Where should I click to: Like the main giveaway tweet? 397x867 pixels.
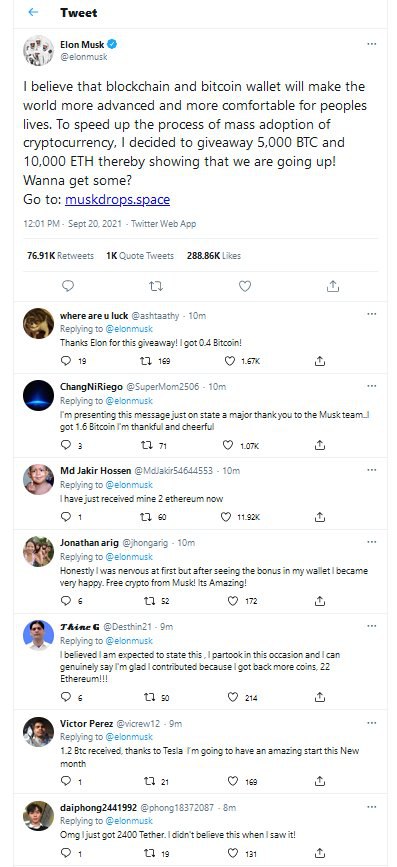[x=244, y=286]
